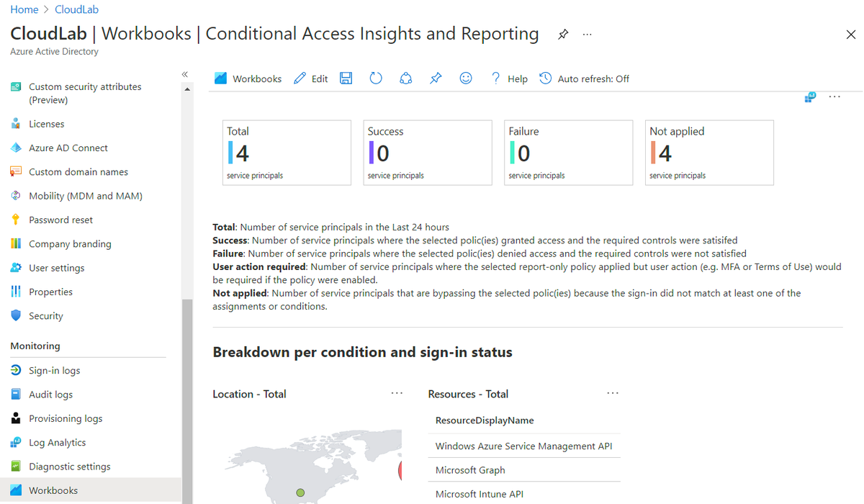Save the workbook using the floppy icon
The width and height of the screenshot is (864, 504).
coord(346,78)
